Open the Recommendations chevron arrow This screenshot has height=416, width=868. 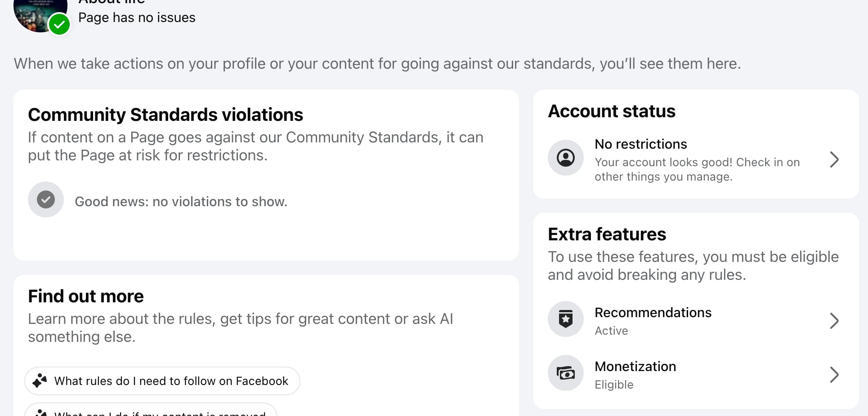click(834, 321)
